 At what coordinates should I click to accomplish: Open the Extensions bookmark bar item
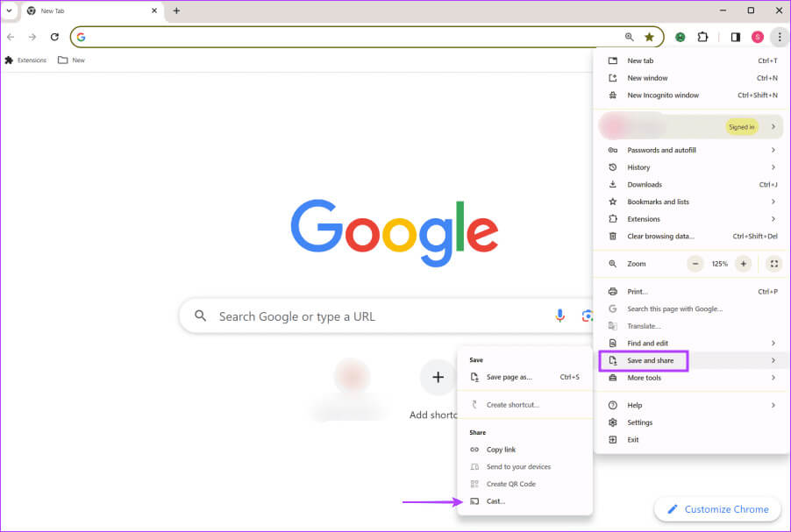point(25,60)
